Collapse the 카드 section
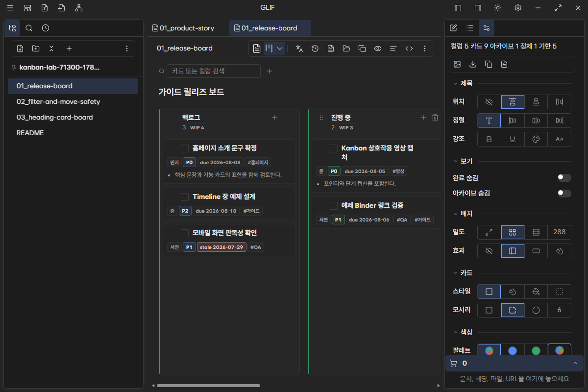Viewport: 588px width, 392px height. [463, 273]
